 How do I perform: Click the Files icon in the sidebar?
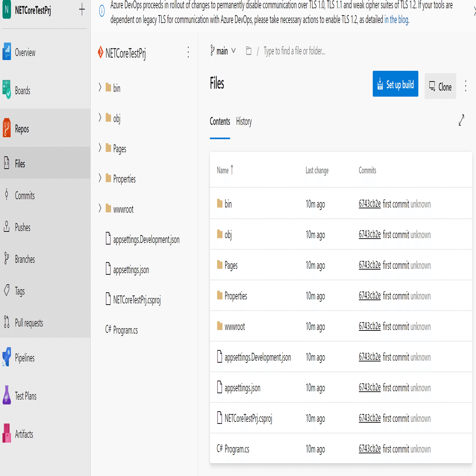pyautogui.click(x=7, y=163)
